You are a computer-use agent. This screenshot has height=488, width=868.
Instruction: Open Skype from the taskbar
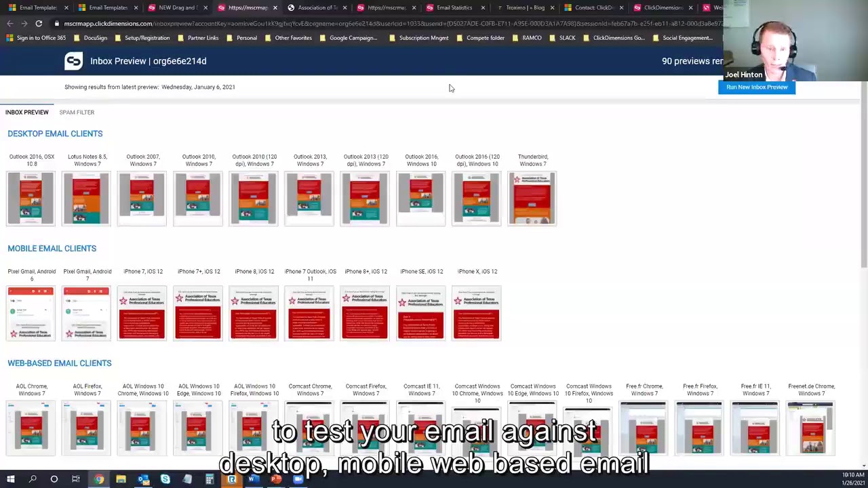point(165,479)
